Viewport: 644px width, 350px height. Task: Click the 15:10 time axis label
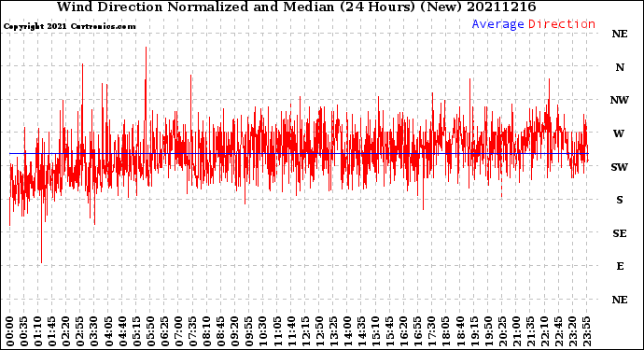click(376, 331)
